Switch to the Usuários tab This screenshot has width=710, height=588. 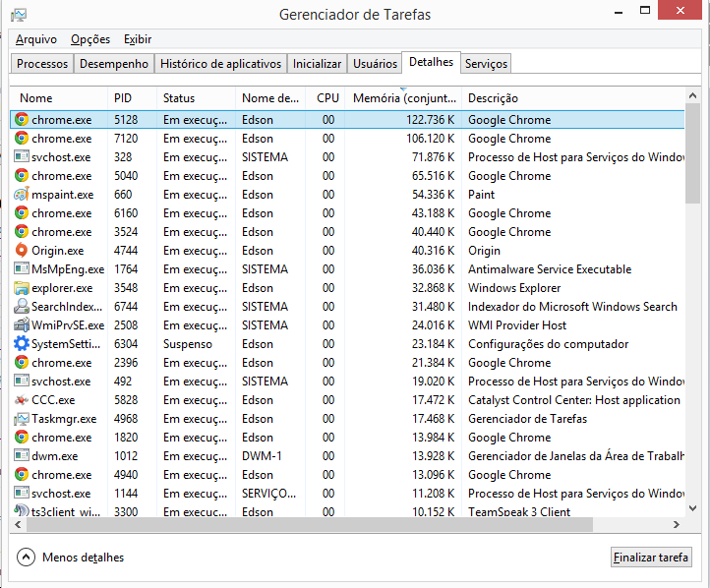pos(375,63)
